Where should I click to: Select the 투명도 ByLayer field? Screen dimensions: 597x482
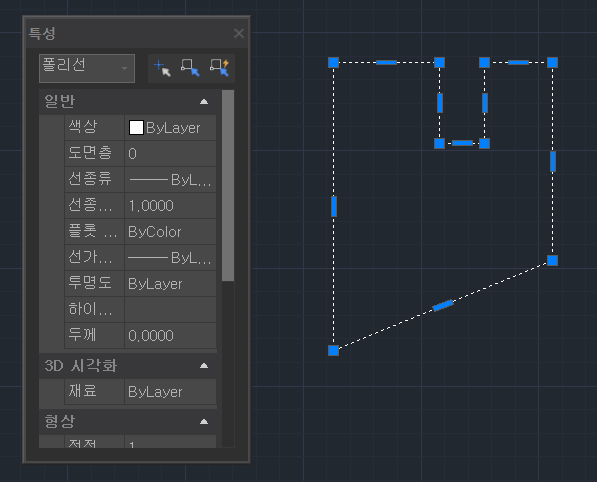pos(170,284)
